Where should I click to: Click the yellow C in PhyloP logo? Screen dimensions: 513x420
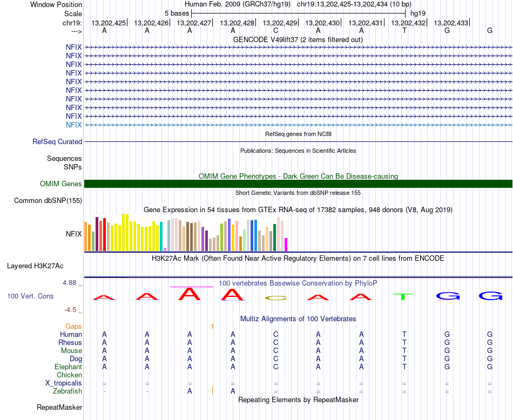(276, 298)
